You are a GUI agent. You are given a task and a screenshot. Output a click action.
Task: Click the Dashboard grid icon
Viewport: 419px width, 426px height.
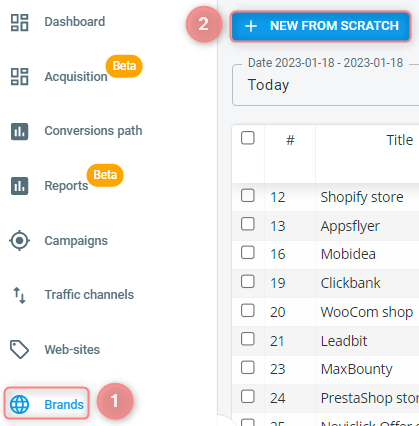coord(19,22)
